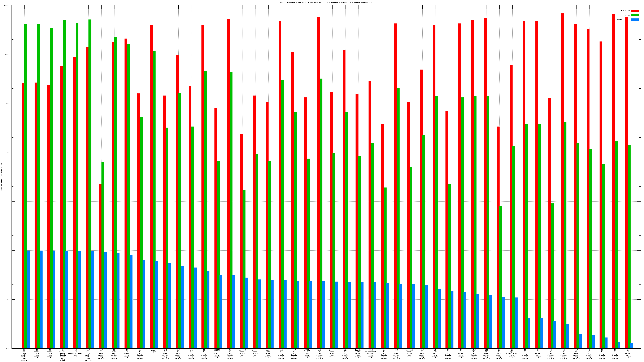Image resolution: width=644 pixels, height=362 pixels.
Task: Click the new.spam.dnsbl.sorbs.net x-axis label
Action: (x=24, y=355)
